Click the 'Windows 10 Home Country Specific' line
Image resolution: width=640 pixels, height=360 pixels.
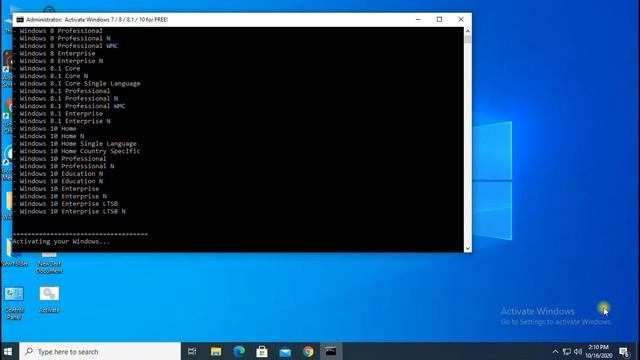click(80, 151)
